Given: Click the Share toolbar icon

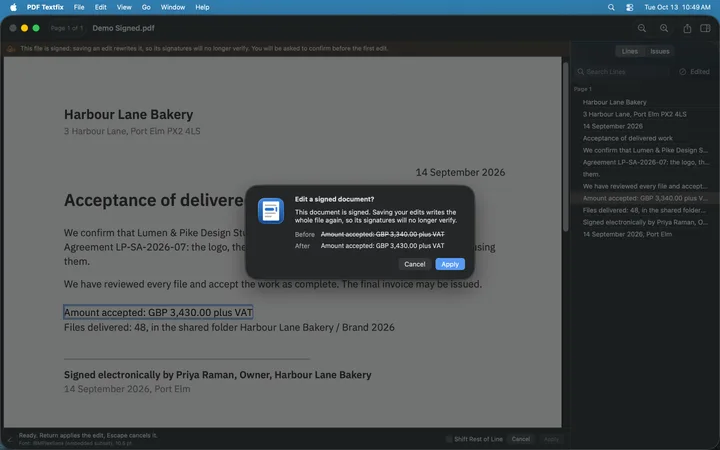Looking at the screenshot, I should click(687, 28).
